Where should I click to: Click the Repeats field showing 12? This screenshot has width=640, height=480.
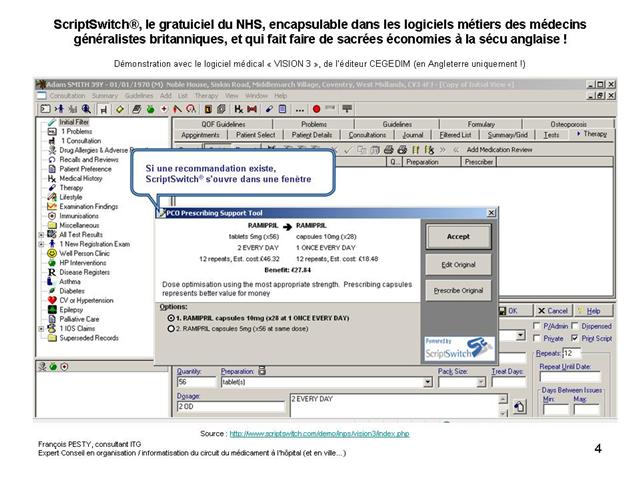point(572,353)
